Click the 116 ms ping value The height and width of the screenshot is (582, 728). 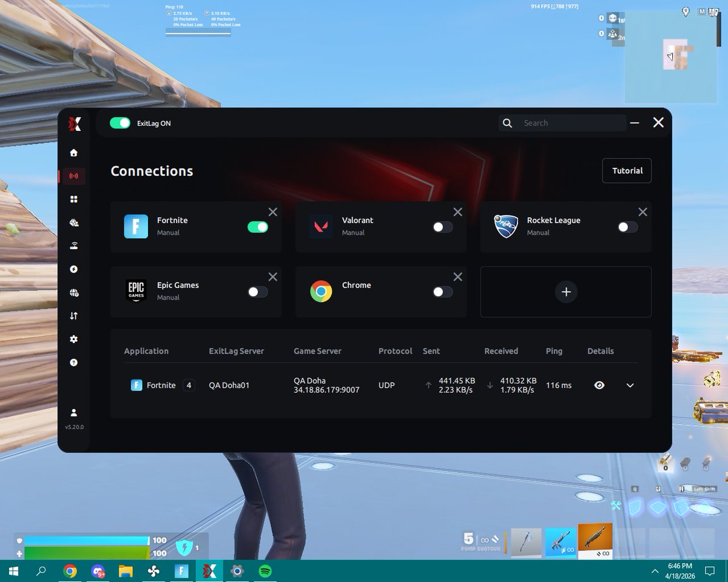[559, 385]
